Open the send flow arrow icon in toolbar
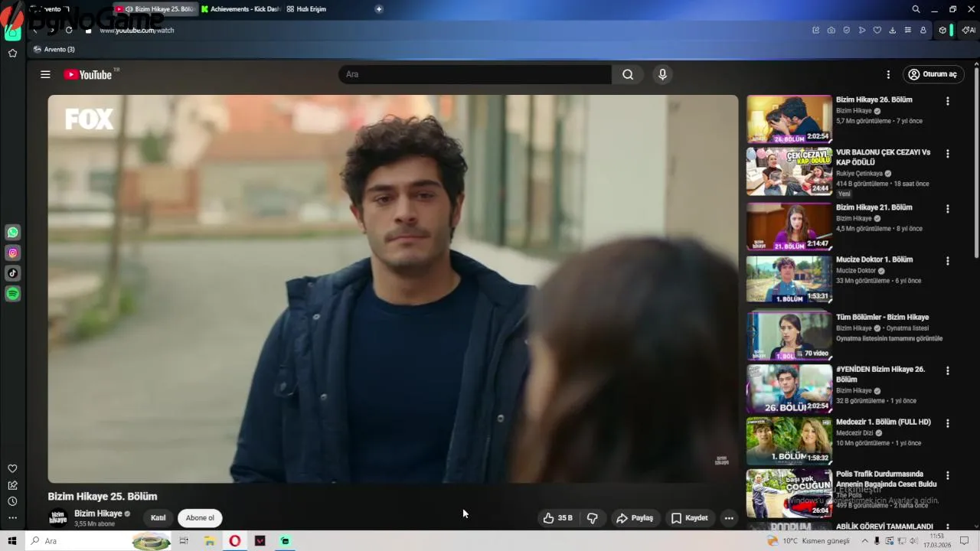 click(861, 30)
